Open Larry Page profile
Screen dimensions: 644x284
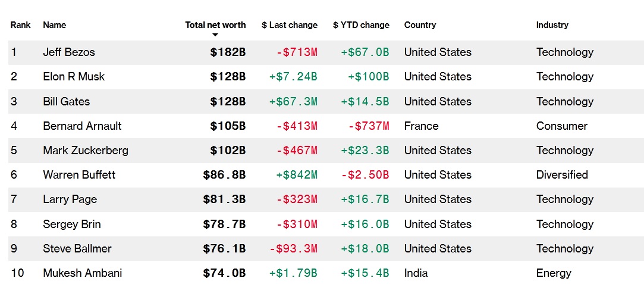click(70, 199)
